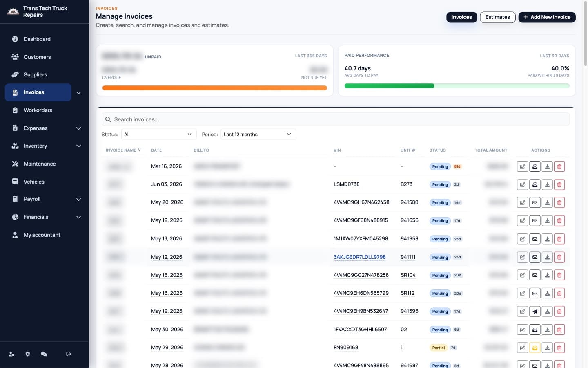Screen dimensions: 588x368
Task: Sort by Invoice Name column header
Action: coord(123,150)
